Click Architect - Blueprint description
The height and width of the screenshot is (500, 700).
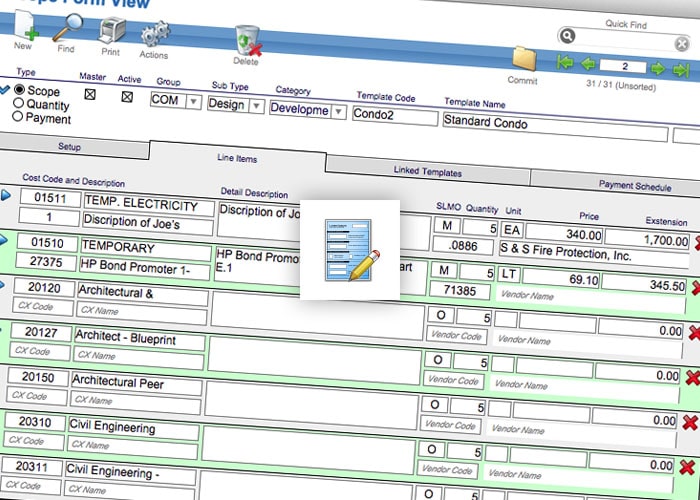tap(140, 339)
